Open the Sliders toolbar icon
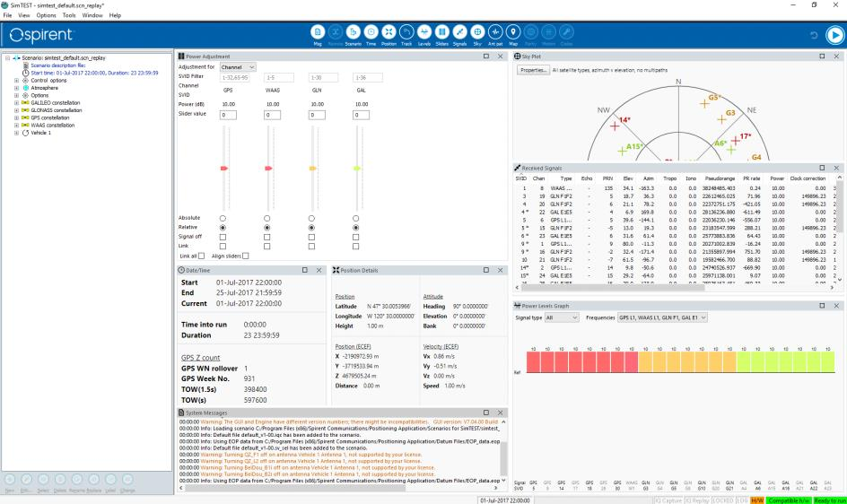Screen dimensions: 847x504 click(441, 33)
